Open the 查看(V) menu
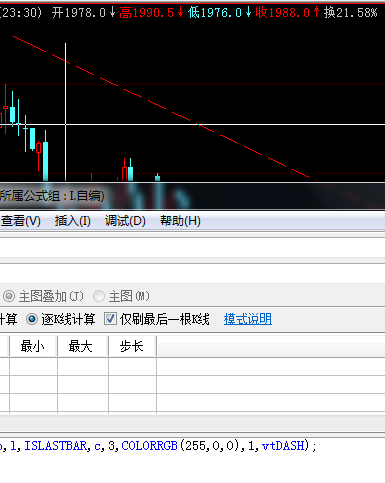 tap(21, 221)
